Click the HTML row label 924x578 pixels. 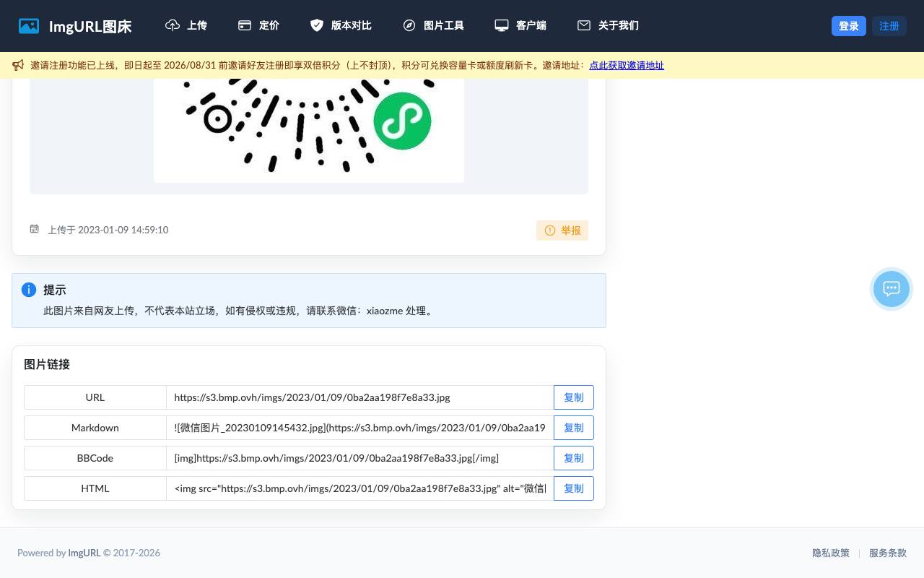[x=95, y=488]
